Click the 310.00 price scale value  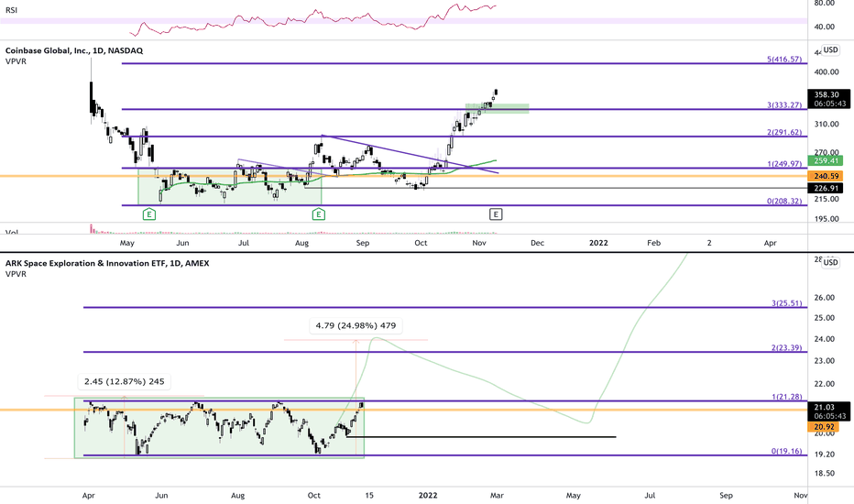click(827, 125)
